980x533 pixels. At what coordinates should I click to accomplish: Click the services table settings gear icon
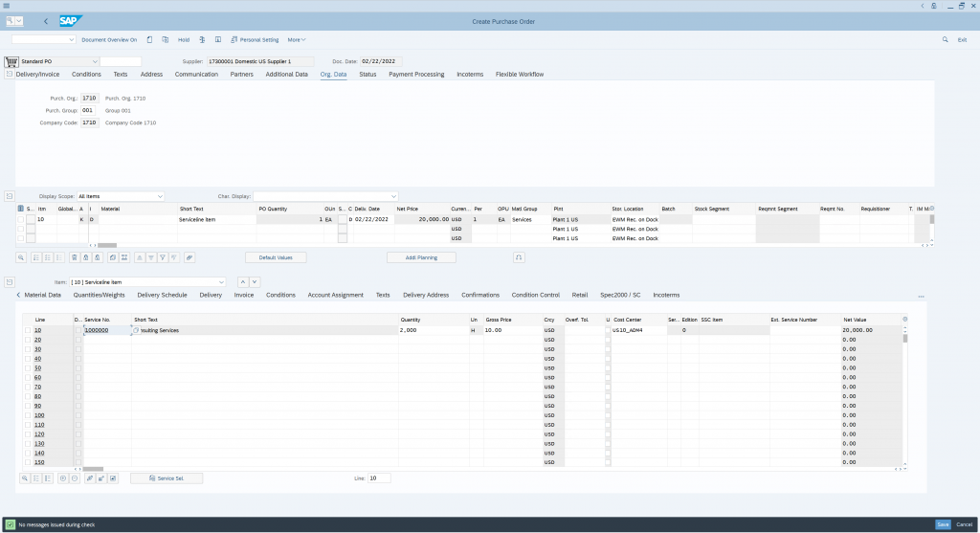click(905, 320)
